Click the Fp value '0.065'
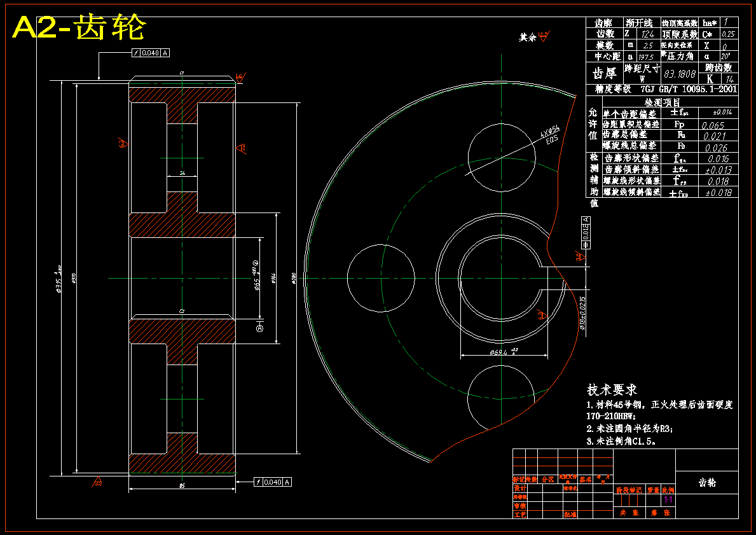The width and height of the screenshot is (756, 535). pyautogui.click(x=713, y=125)
